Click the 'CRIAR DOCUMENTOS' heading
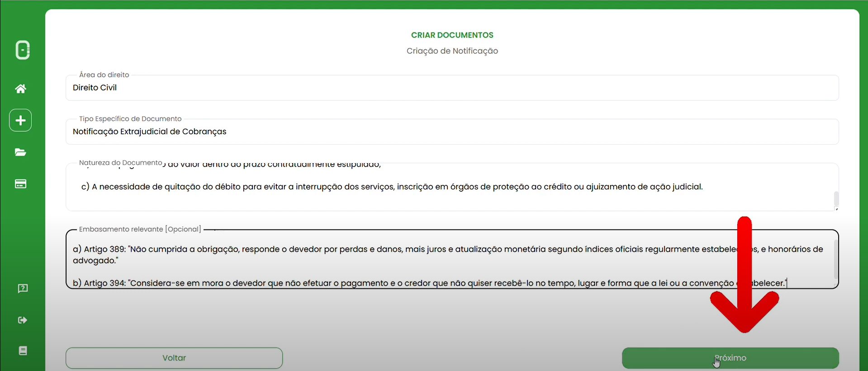Image resolution: width=868 pixels, height=371 pixels. pyautogui.click(x=452, y=35)
